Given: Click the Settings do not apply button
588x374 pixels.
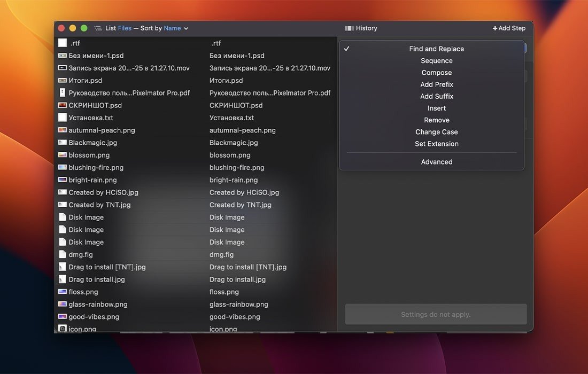Looking at the screenshot, I should click(x=436, y=315).
